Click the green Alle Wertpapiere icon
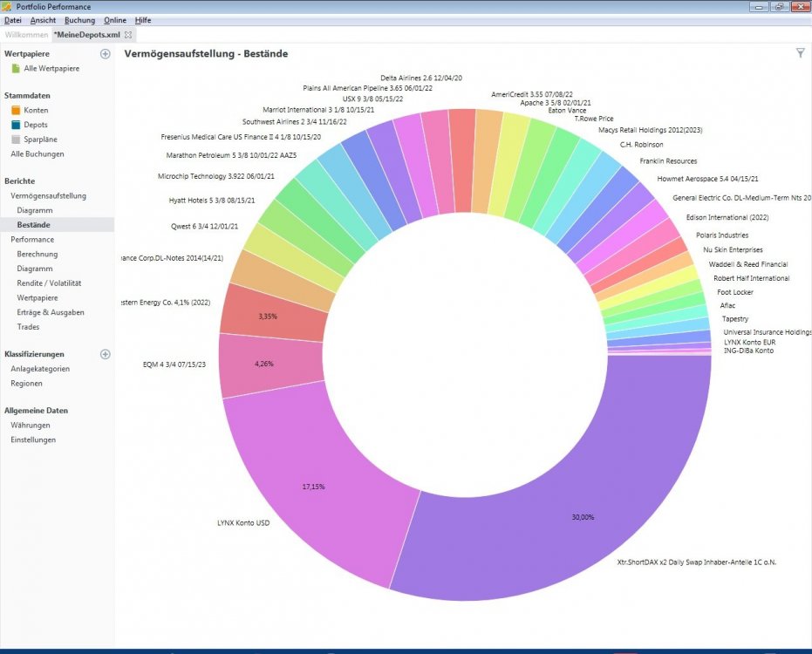Viewport: 812px width, 654px height. coord(16,68)
